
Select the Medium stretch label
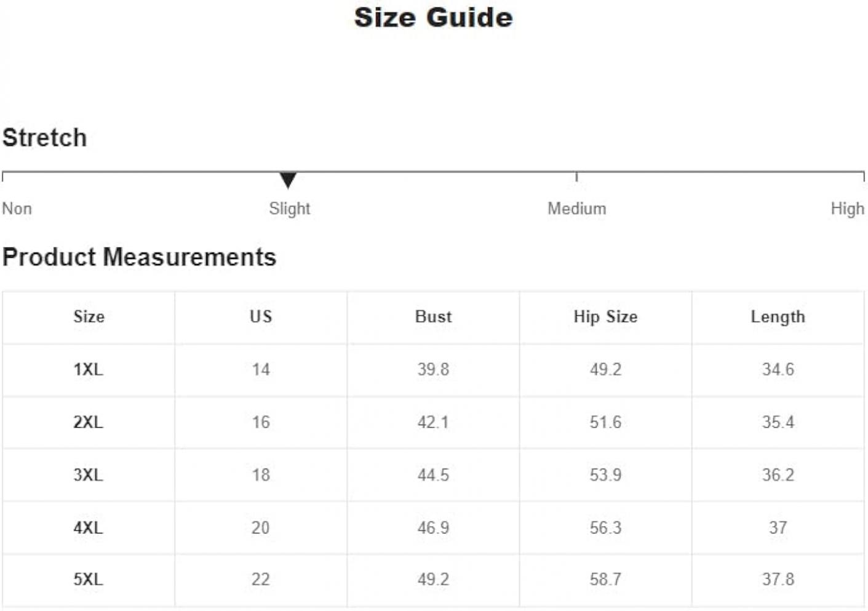(x=577, y=209)
